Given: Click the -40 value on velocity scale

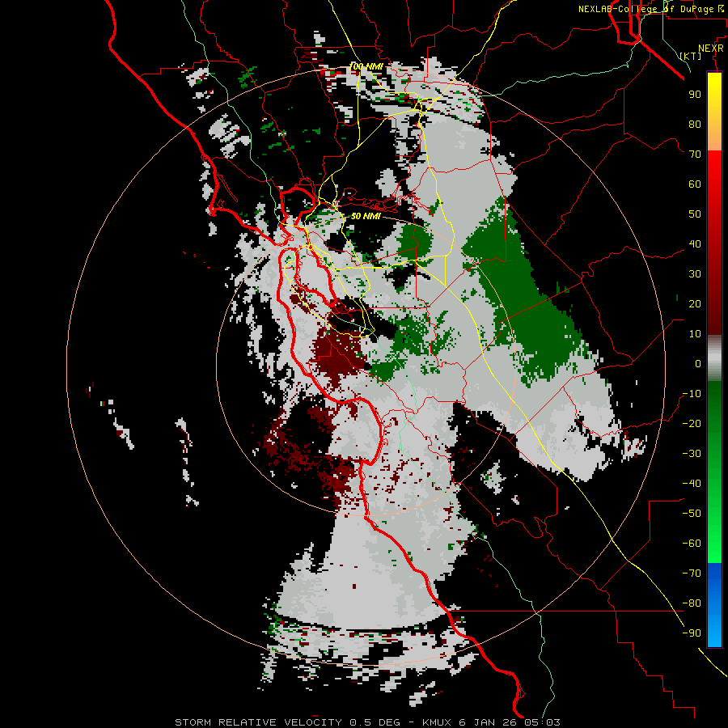Looking at the screenshot, I should point(692,484).
